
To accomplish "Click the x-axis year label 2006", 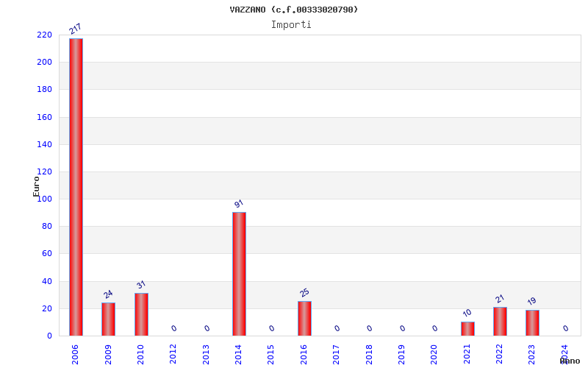I will pos(75,355).
